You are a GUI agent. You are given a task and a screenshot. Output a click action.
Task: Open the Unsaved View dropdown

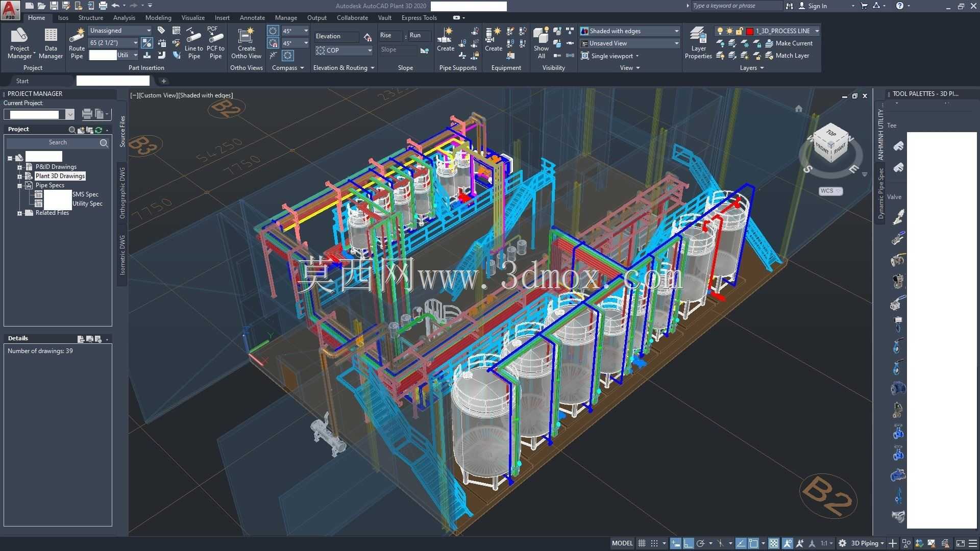630,43
